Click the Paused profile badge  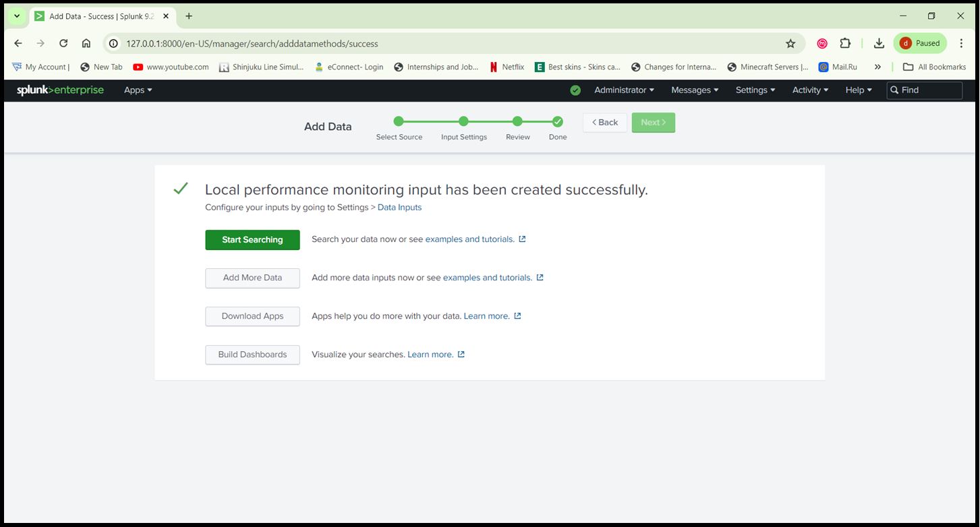point(919,43)
